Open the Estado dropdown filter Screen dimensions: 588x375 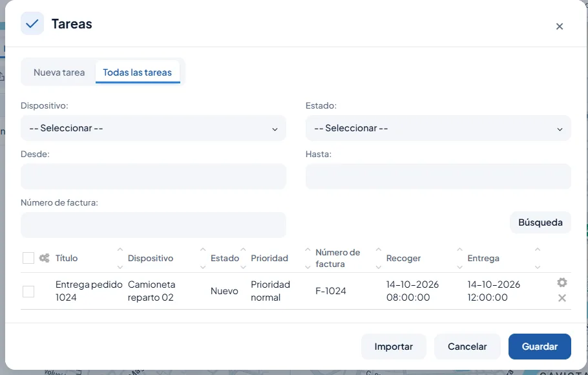pos(438,128)
